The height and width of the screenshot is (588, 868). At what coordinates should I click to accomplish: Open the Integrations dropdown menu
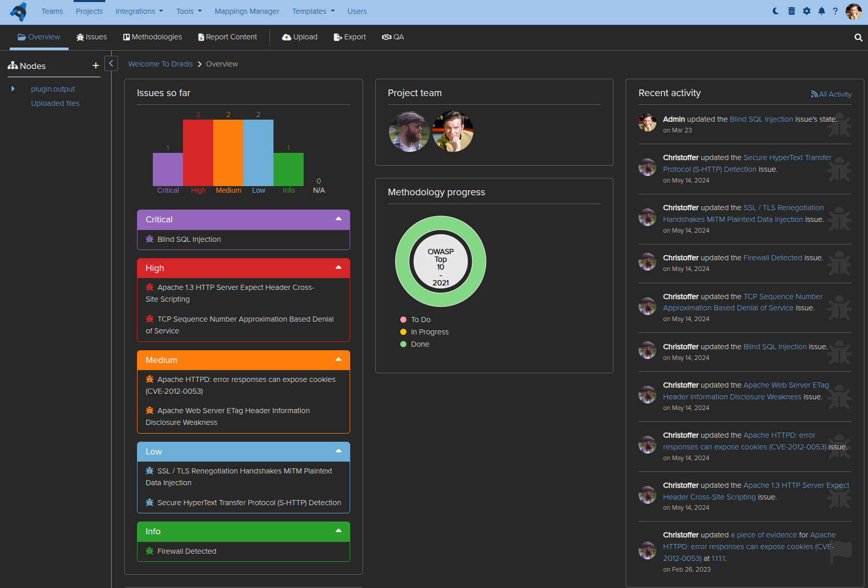[139, 11]
